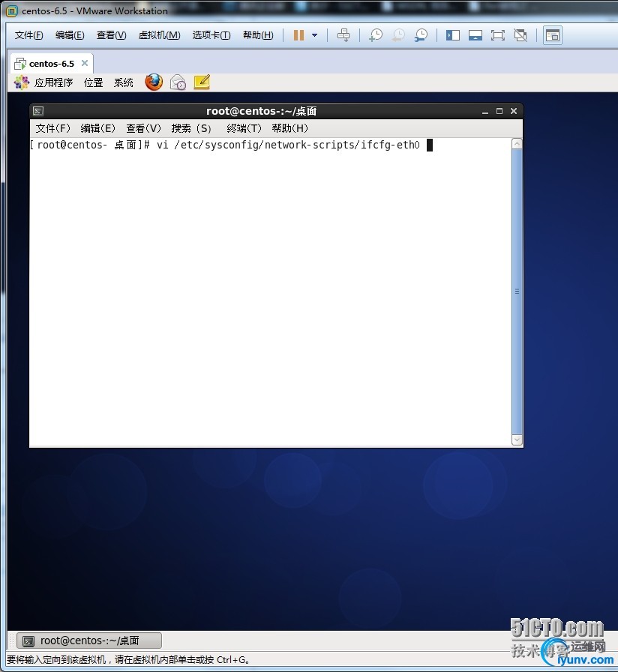Image resolution: width=618 pixels, height=672 pixels.
Task: Open VMware 文件(F) menu
Action: coord(28,35)
